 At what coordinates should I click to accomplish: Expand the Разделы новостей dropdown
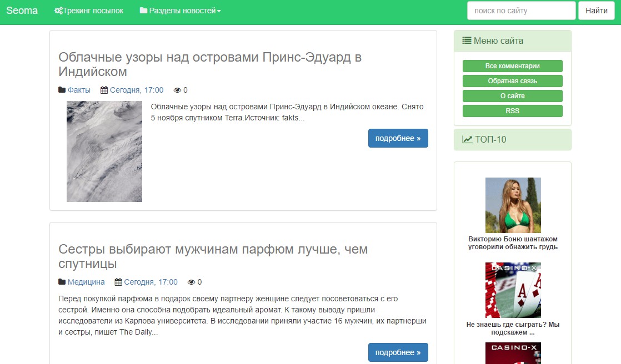tap(180, 11)
